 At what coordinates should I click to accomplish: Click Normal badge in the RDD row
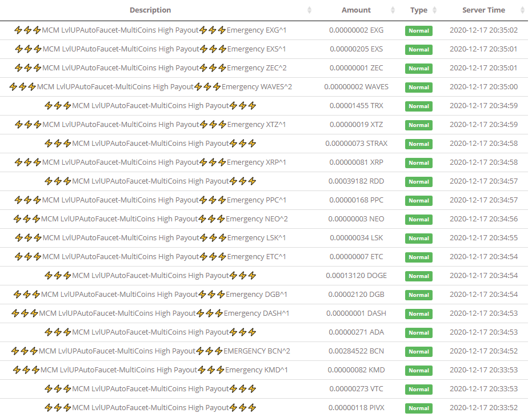tap(419, 182)
